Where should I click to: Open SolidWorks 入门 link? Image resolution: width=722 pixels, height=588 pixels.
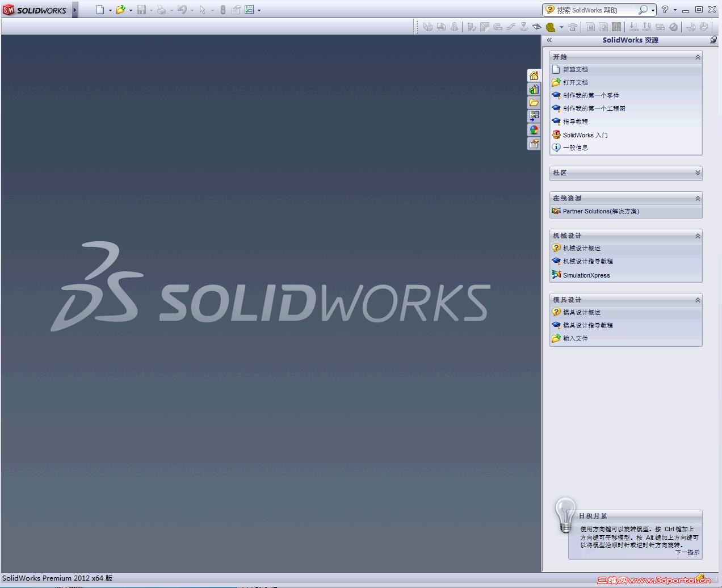pyautogui.click(x=585, y=135)
